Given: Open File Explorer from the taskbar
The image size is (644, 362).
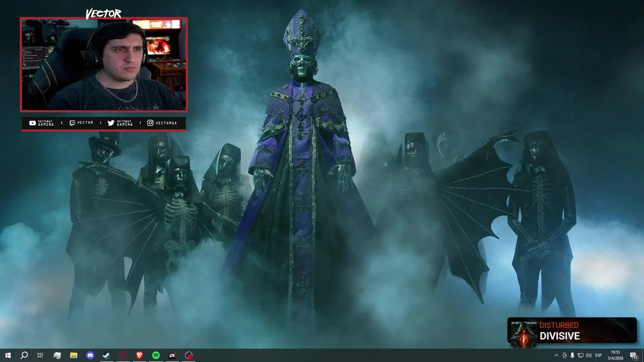Looking at the screenshot, I should tap(73, 355).
